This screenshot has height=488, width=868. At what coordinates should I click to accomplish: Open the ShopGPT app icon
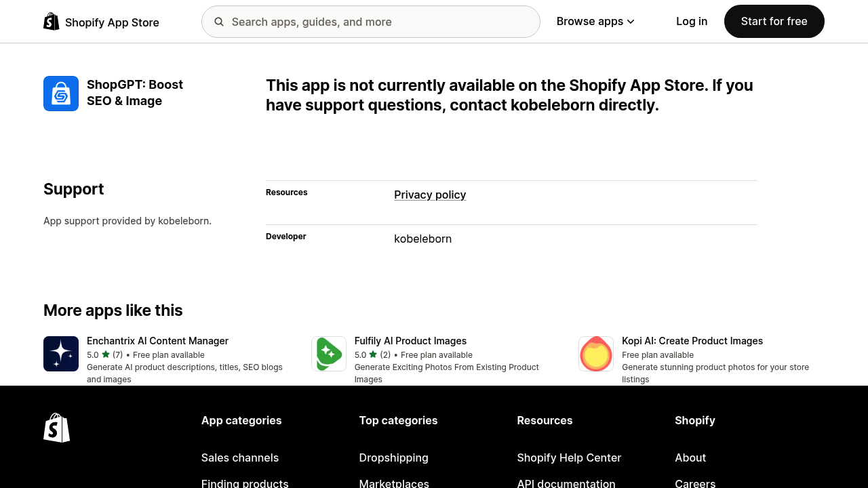pyautogui.click(x=60, y=94)
